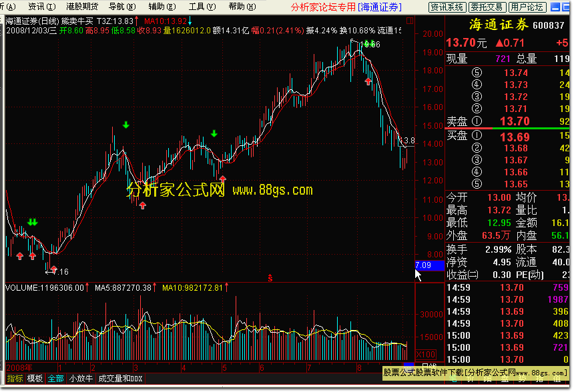This screenshot has height=392, width=574.
Task: Click the 买盘 ① price 13.69
Action: tap(515, 137)
